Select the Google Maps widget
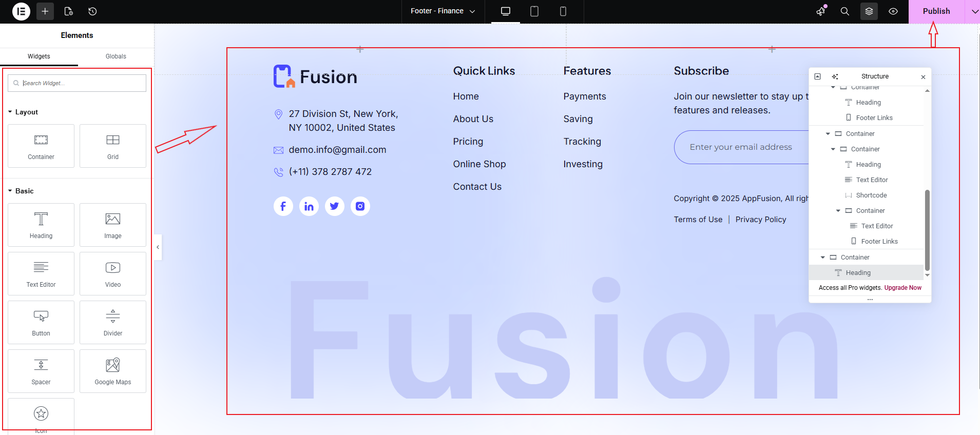 pyautogui.click(x=113, y=371)
